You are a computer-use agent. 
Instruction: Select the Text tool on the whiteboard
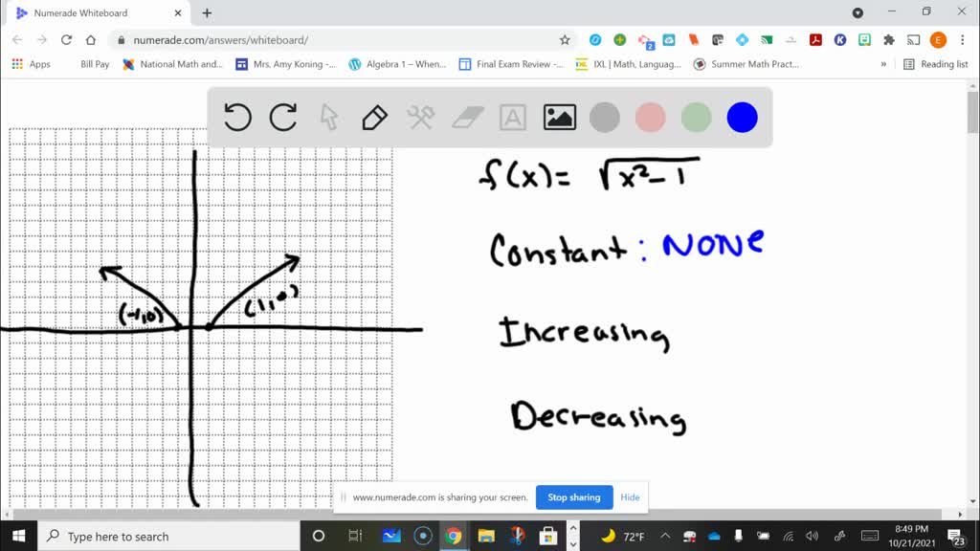click(512, 117)
